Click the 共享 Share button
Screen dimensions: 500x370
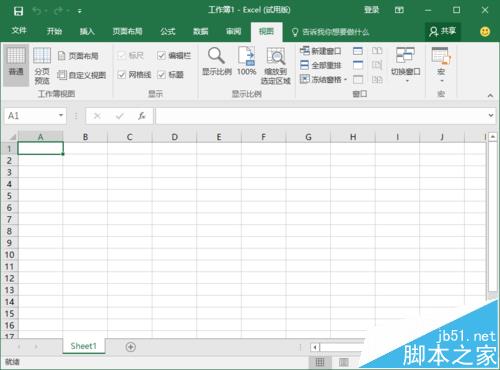tap(443, 32)
